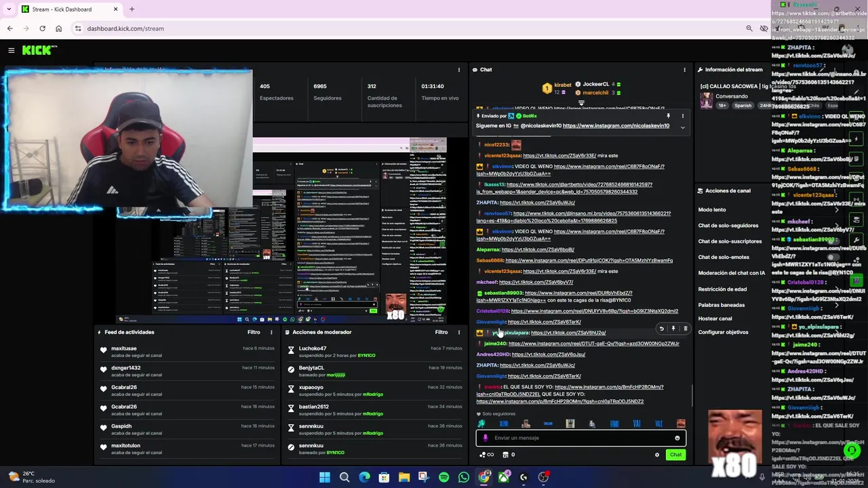Open the Acciones de moderador Filtro dropdown
The width and height of the screenshot is (868, 488).
(441, 332)
